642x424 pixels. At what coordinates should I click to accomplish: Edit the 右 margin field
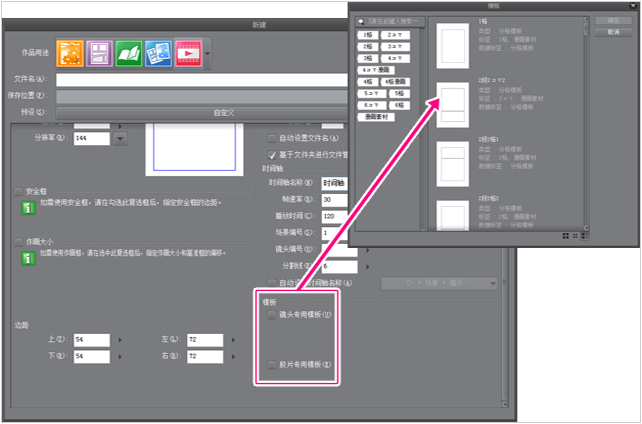coord(205,356)
